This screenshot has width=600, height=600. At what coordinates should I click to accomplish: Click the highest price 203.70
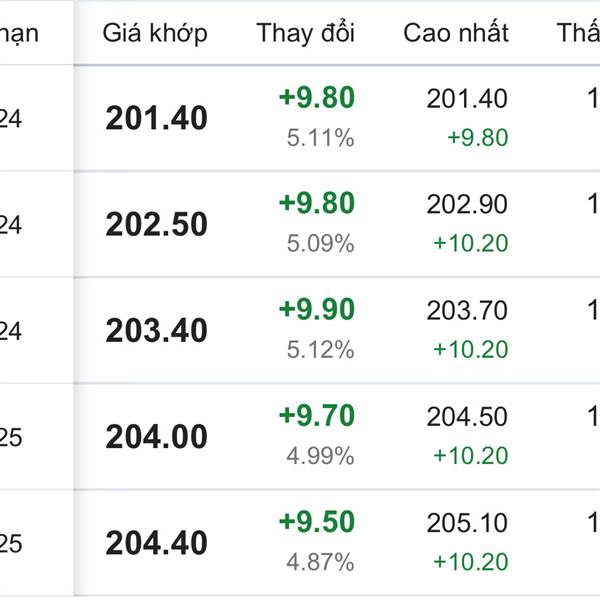[467, 310]
